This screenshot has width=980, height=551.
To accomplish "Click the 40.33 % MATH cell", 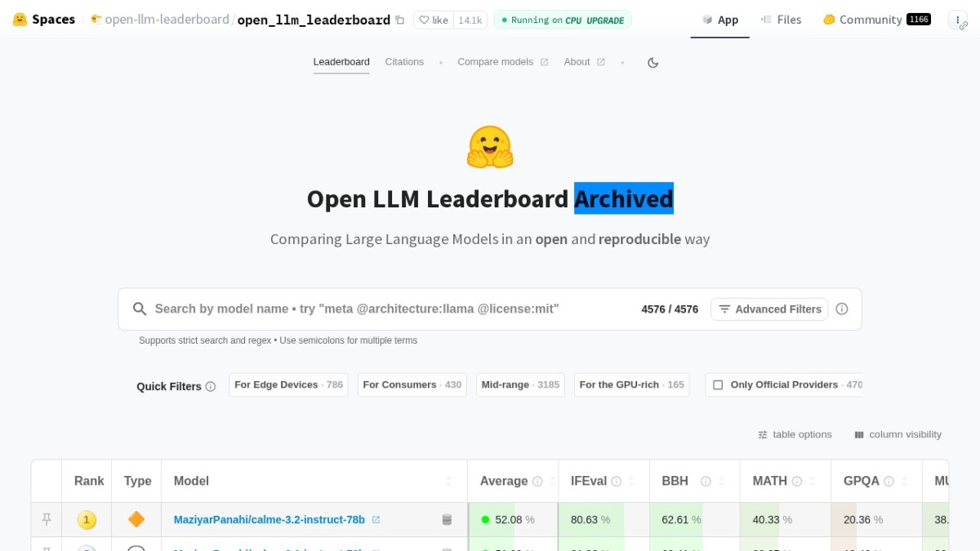I will coord(786,519).
